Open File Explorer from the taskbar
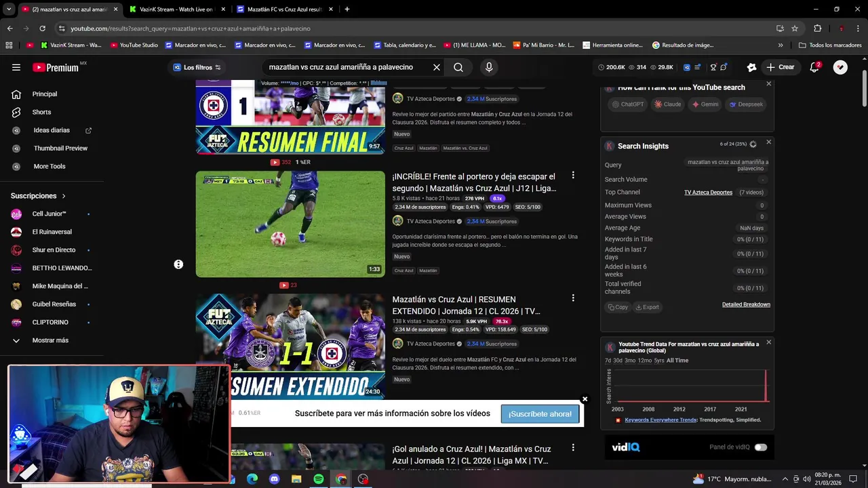The width and height of the screenshot is (868, 488). (296, 479)
